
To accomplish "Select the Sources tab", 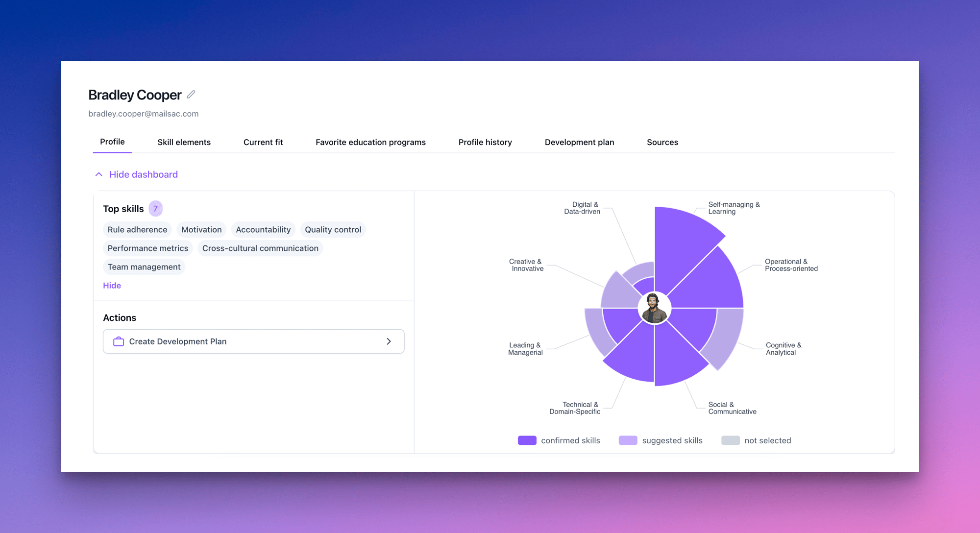I will [x=662, y=142].
